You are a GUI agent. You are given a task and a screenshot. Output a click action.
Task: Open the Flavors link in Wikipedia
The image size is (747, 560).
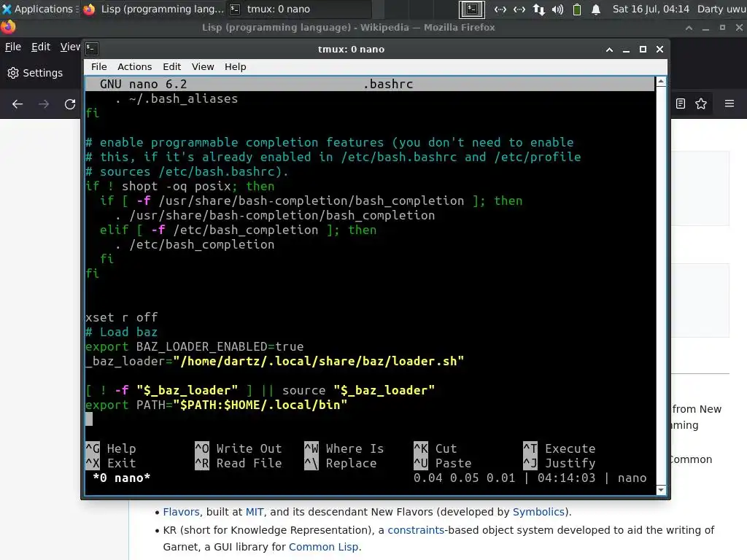181,512
